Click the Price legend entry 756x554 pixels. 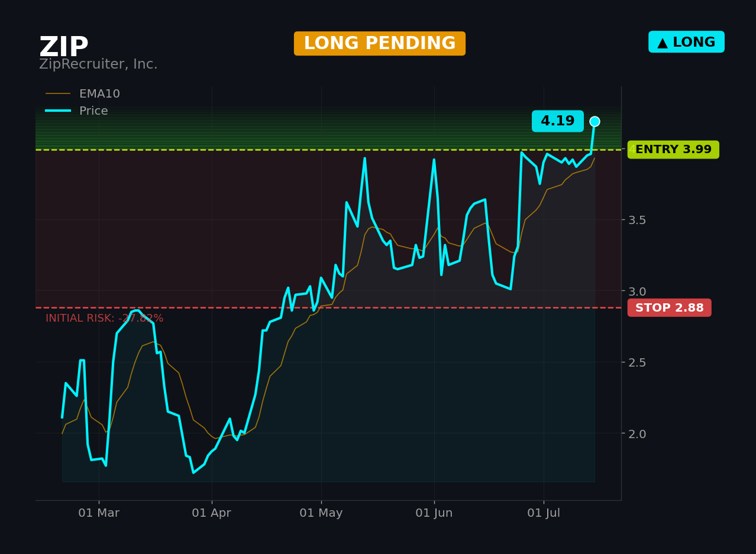[77, 111]
